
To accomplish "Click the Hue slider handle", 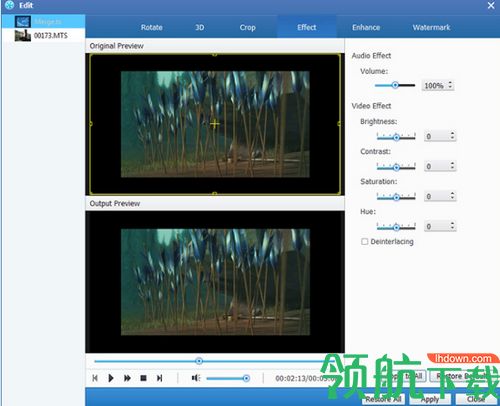I will (x=396, y=227).
